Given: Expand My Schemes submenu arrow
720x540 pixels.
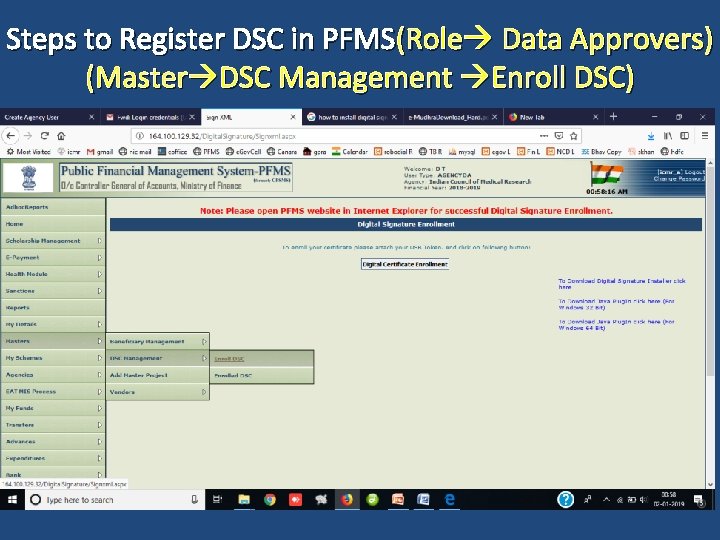Looking at the screenshot, I should pyautogui.click(x=100, y=358).
